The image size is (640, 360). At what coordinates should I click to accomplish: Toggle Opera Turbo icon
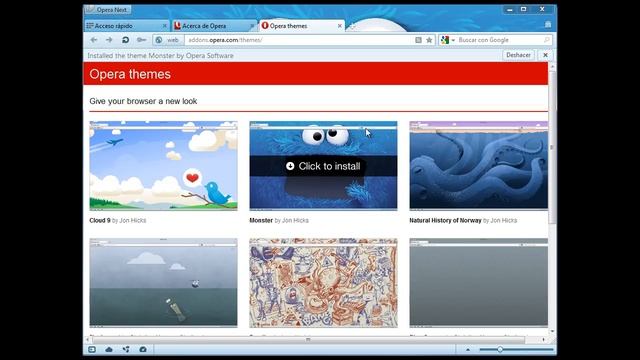pos(143,349)
